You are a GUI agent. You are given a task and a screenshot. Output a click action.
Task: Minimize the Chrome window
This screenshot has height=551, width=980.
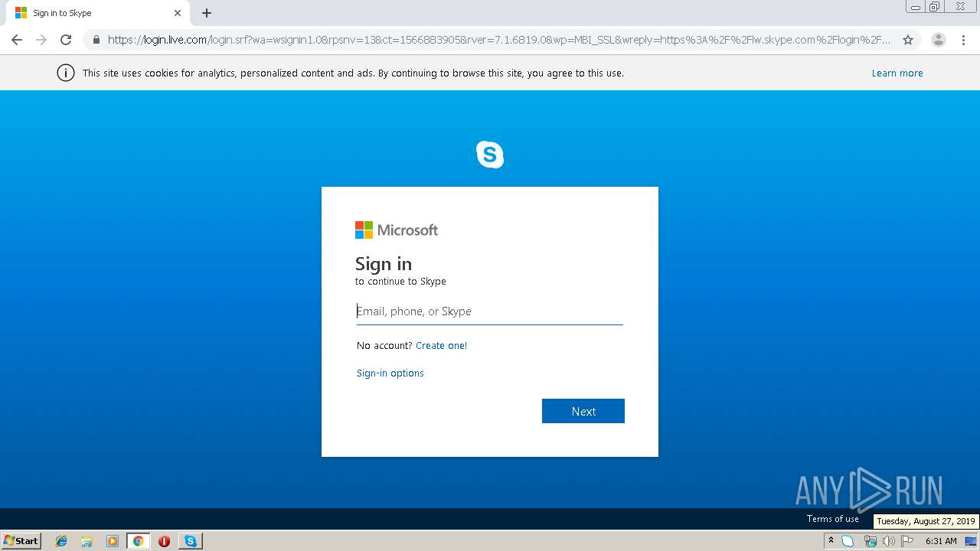click(916, 7)
